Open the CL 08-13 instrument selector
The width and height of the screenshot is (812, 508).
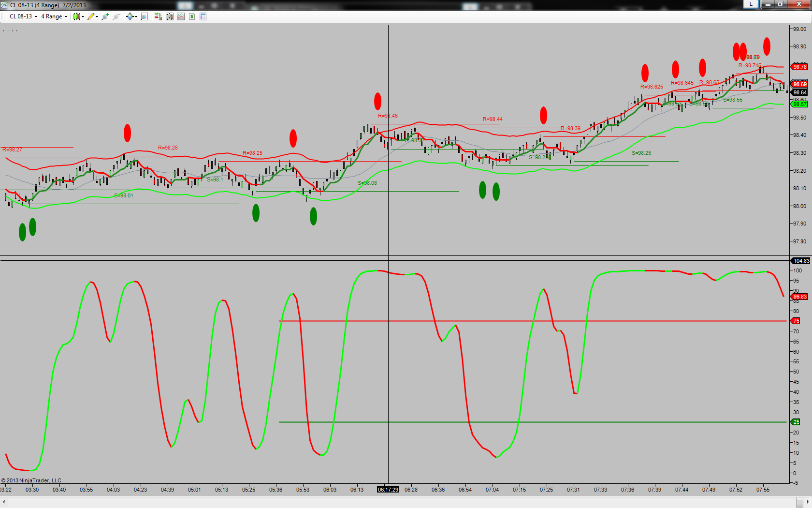click(x=23, y=16)
